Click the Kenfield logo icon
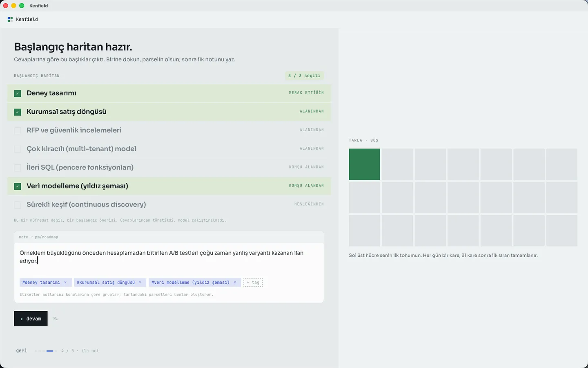The height and width of the screenshot is (368, 588). (x=10, y=19)
